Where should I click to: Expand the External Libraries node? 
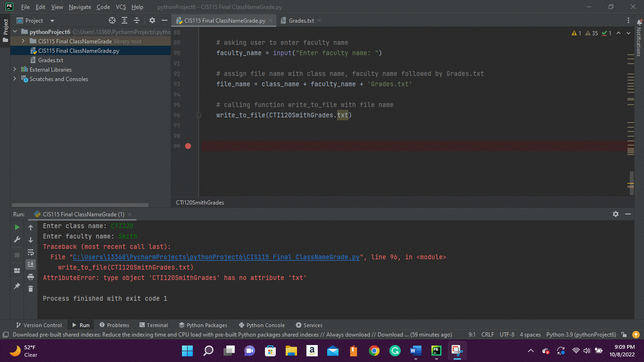coord(15,70)
